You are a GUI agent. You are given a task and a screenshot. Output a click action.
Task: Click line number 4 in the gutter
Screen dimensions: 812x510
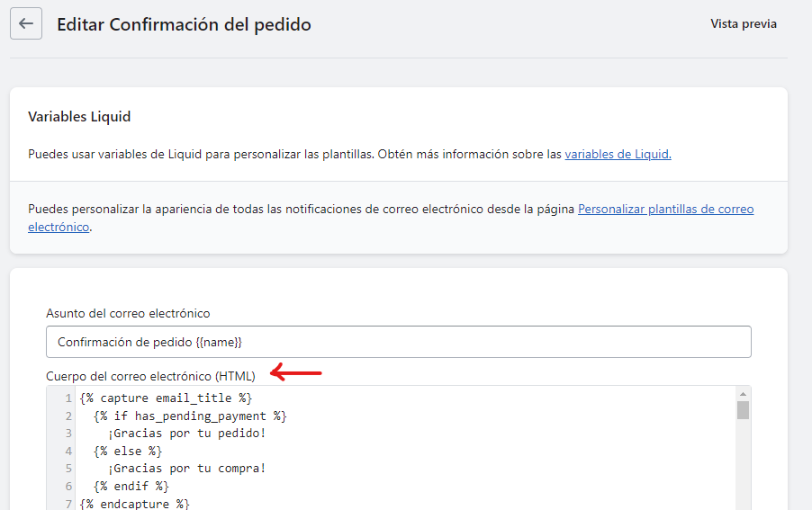[68, 451]
